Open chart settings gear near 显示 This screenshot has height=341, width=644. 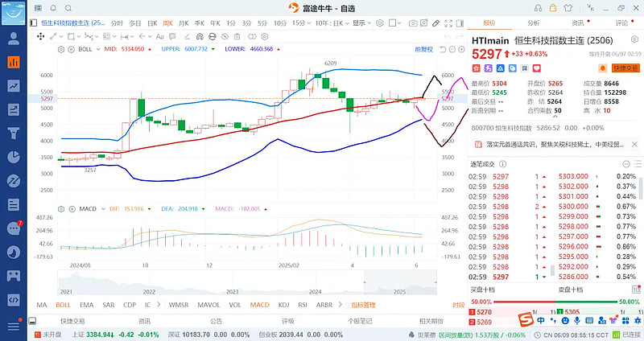click(x=380, y=23)
